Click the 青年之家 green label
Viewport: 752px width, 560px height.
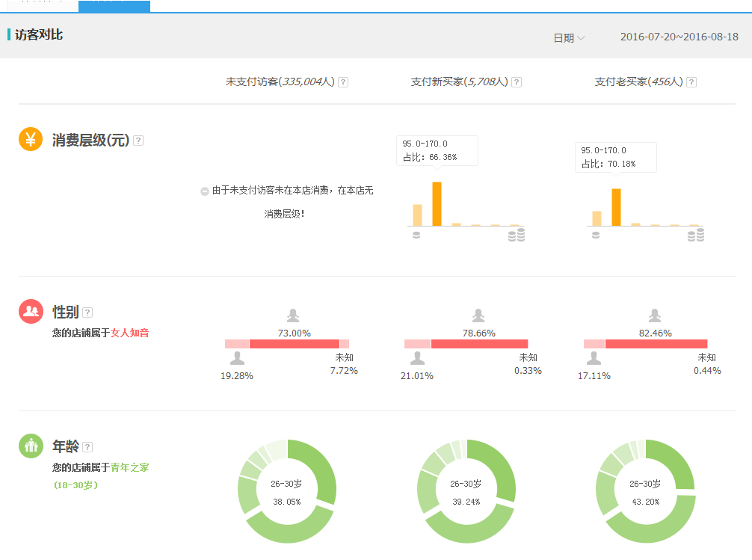click(129, 467)
